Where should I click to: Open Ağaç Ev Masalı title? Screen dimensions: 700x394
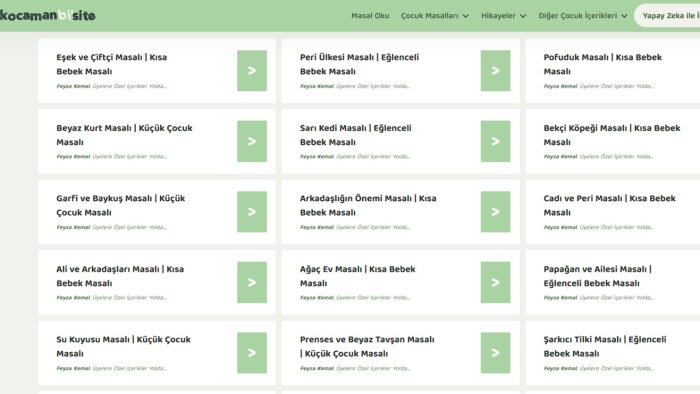[358, 276]
